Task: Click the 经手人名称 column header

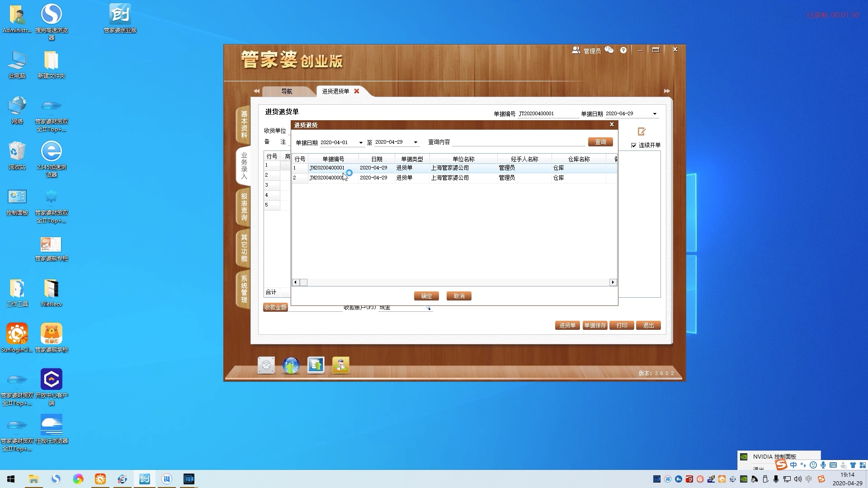Action: click(524, 159)
